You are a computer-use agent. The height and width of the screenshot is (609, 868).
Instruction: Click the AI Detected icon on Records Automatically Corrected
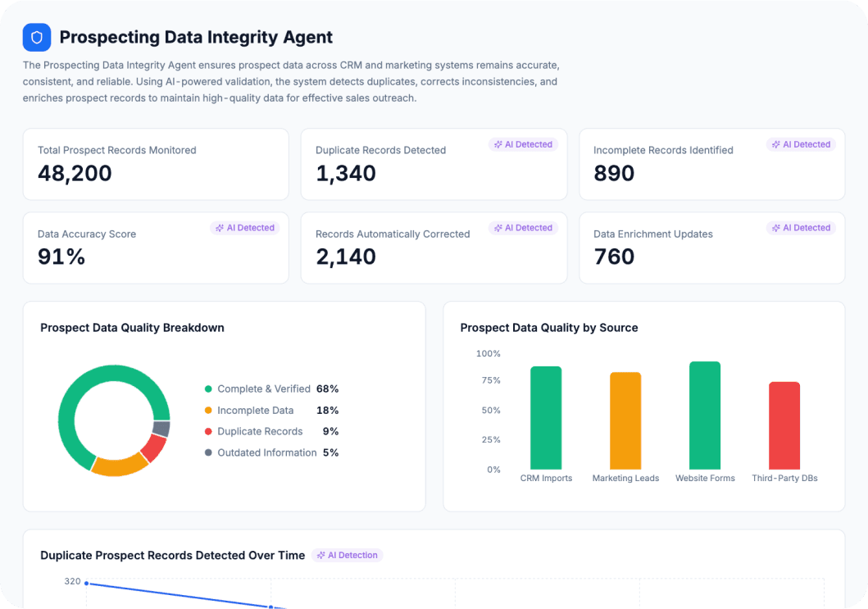click(x=497, y=228)
